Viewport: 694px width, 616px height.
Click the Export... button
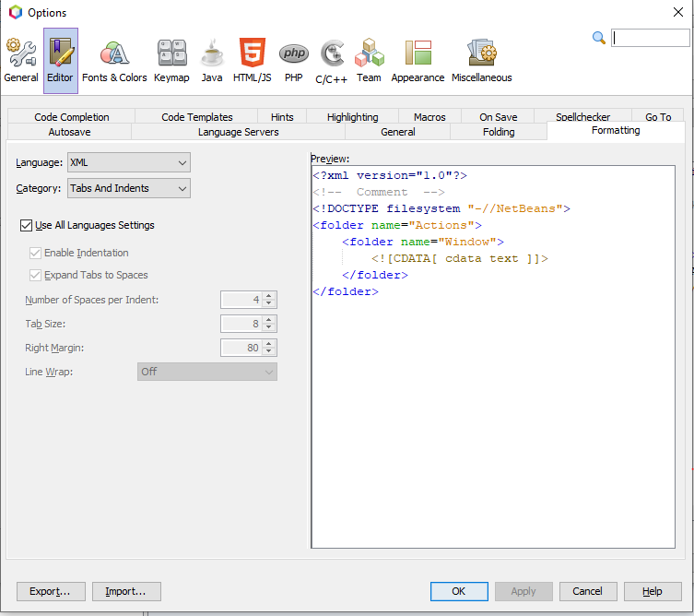pyautogui.click(x=51, y=591)
